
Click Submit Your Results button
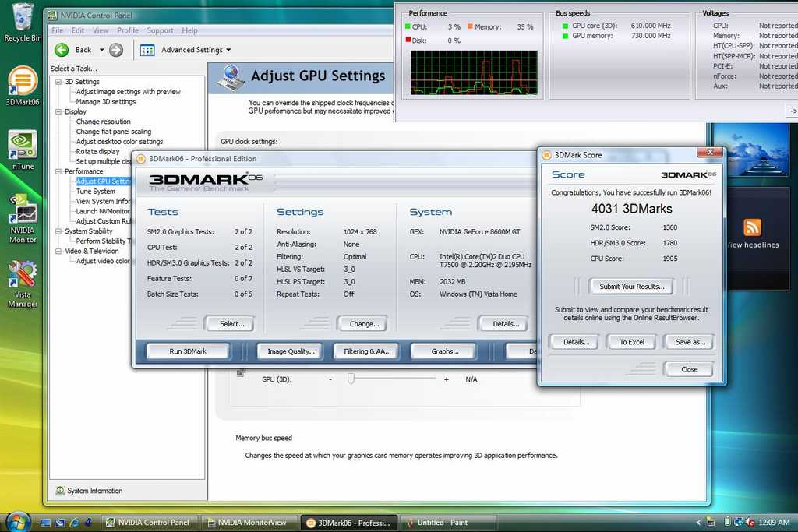pos(631,287)
